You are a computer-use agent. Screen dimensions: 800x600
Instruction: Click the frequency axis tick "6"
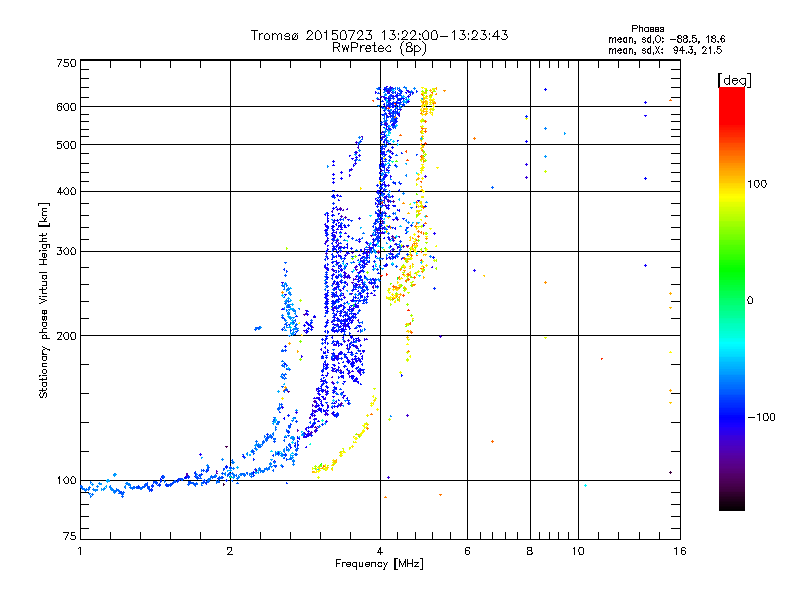pyautogui.click(x=467, y=551)
